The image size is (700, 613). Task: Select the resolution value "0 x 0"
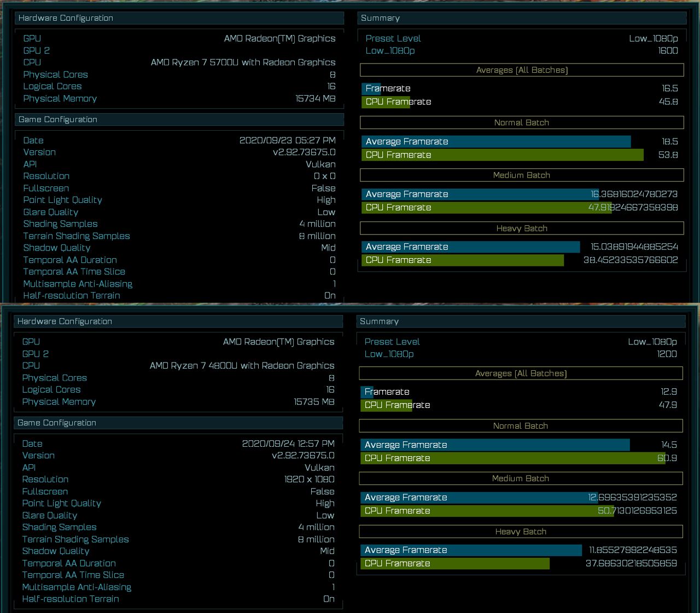click(325, 176)
